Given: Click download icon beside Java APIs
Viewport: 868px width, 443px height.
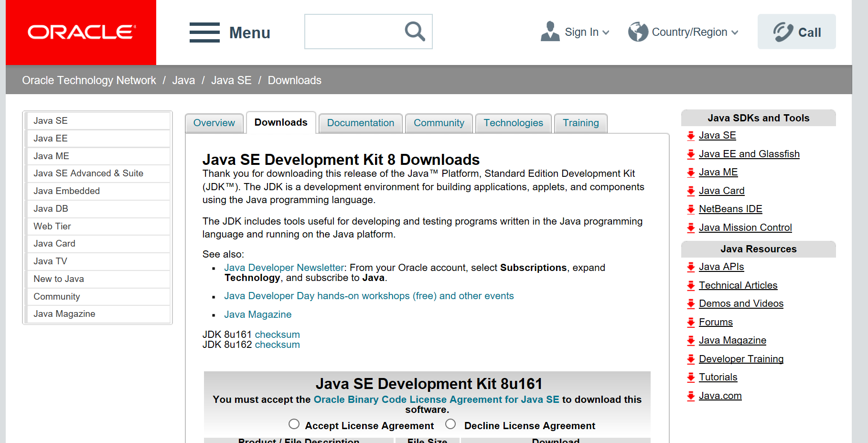Looking at the screenshot, I should click(x=691, y=267).
